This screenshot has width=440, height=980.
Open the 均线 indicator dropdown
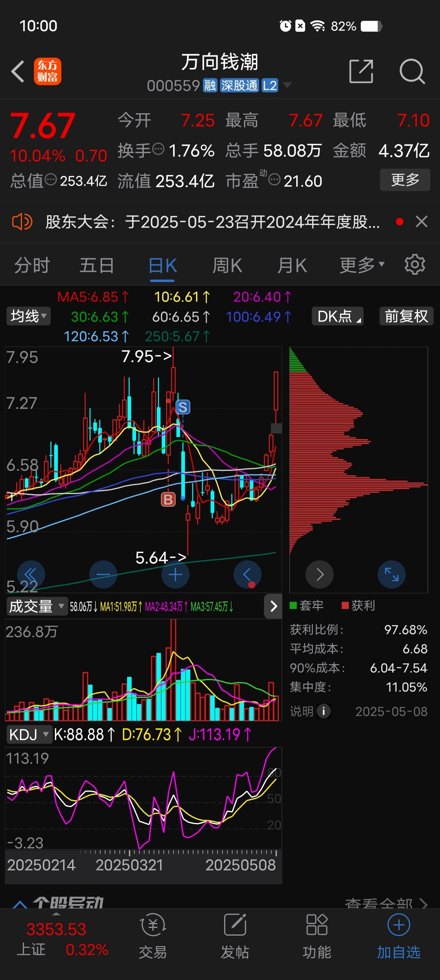pyautogui.click(x=29, y=316)
